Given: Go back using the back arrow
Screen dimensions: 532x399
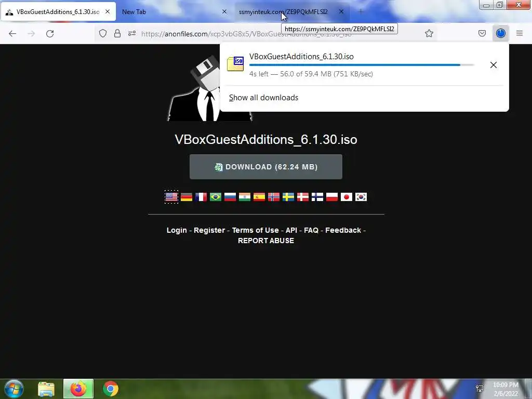Looking at the screenshot, I should coord(12,33).
